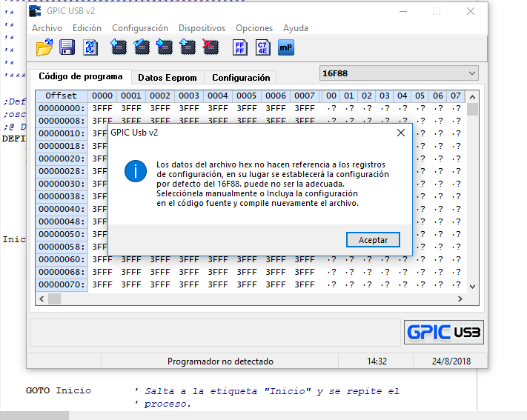The width and height of the screenshot is (527, 420).
Task: Write to the chip (right-arrow chip icon)
Action: (165, 47)
